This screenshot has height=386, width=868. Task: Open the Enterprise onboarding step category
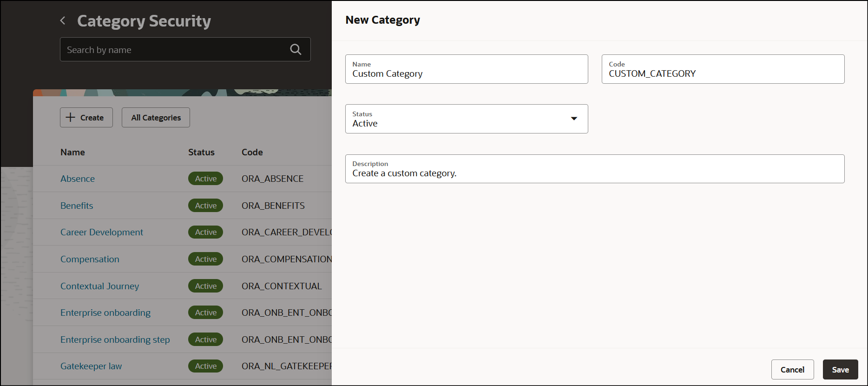(x=115, y=339)
